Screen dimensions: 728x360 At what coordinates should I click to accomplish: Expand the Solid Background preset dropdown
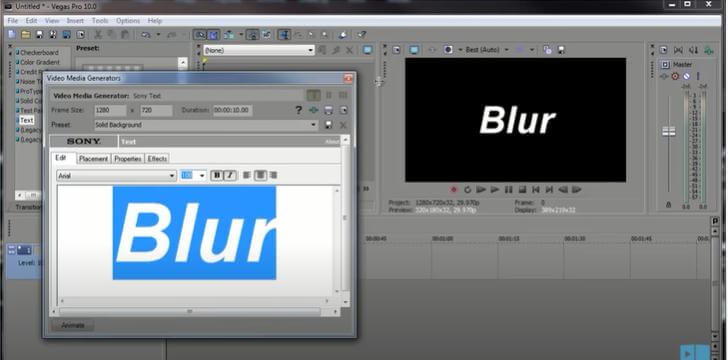coord(206,125)
